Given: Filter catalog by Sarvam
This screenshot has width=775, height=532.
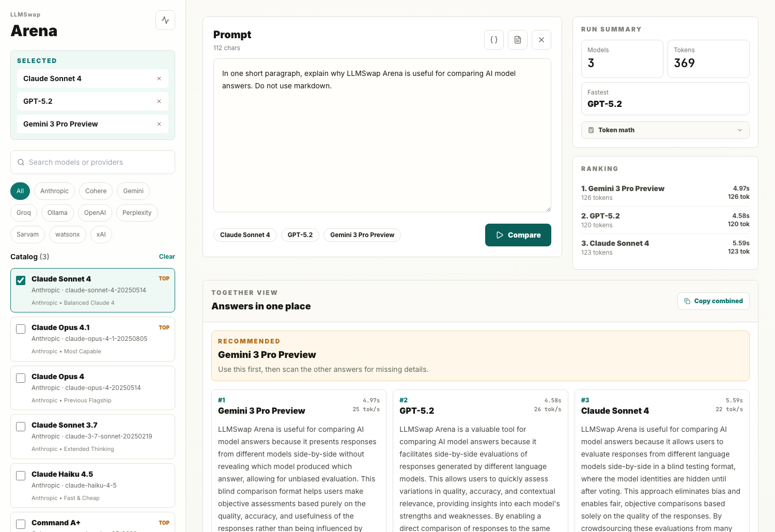Looking at the screenshot, I should pos(27,234).
